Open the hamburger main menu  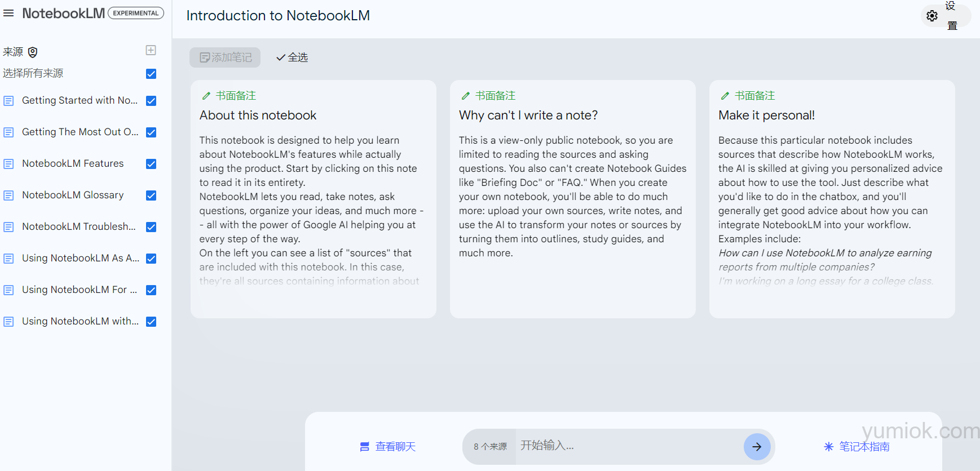(8, 13)
